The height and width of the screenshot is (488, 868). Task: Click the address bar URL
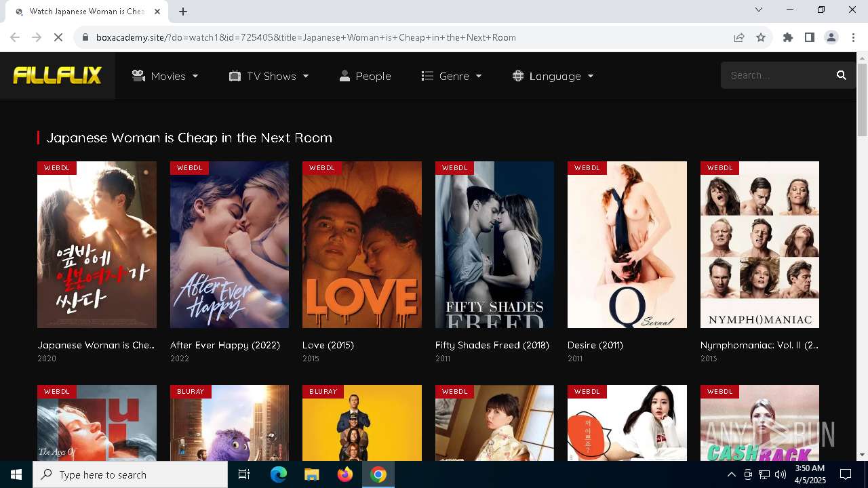(306, 37)
